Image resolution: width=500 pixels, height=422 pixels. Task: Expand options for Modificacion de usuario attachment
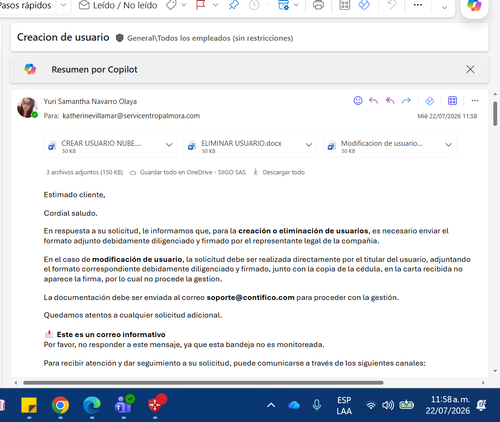tap(449, 145)
